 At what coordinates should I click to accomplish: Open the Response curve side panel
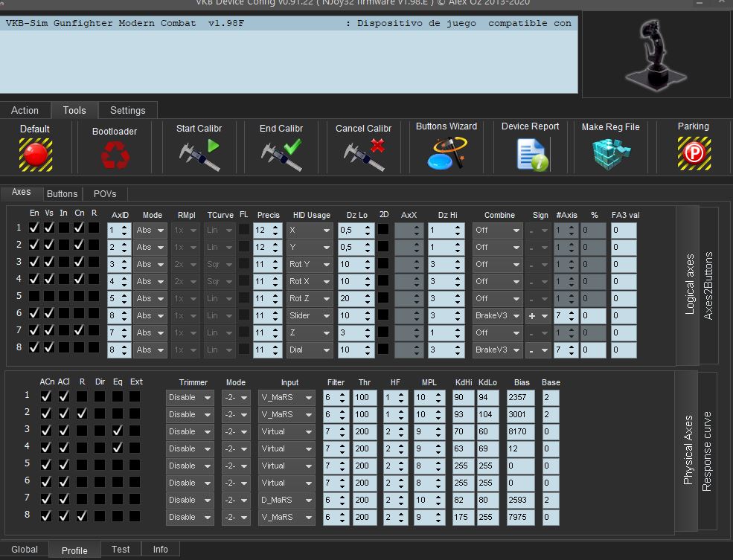tap(707, 451)
